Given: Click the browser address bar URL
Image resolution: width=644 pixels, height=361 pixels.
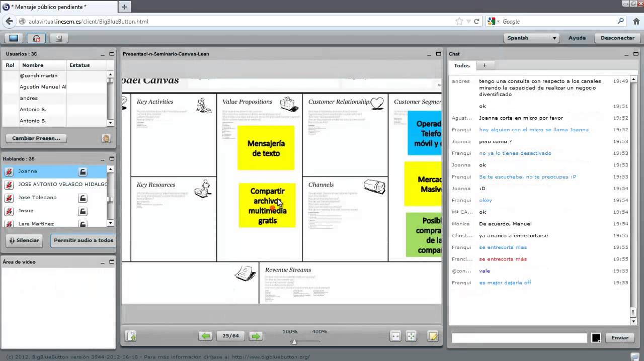Looking at the screenshot, I should pyautogui.click(x=89, y=22).
